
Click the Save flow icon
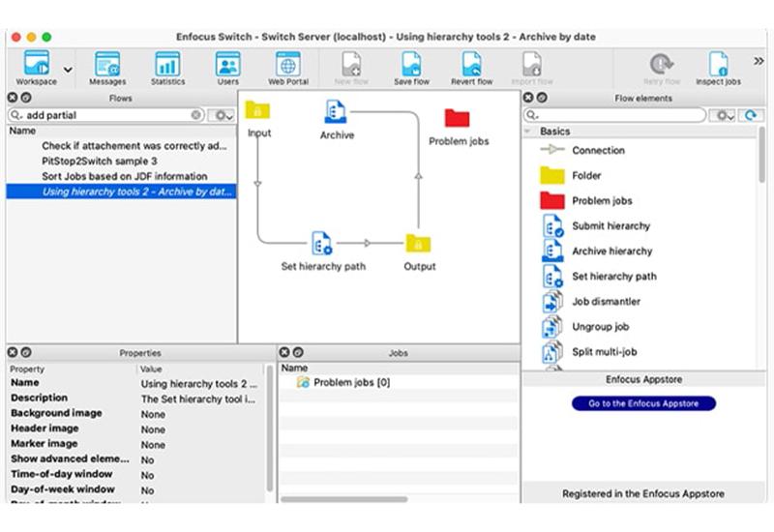tap(411, 66)
